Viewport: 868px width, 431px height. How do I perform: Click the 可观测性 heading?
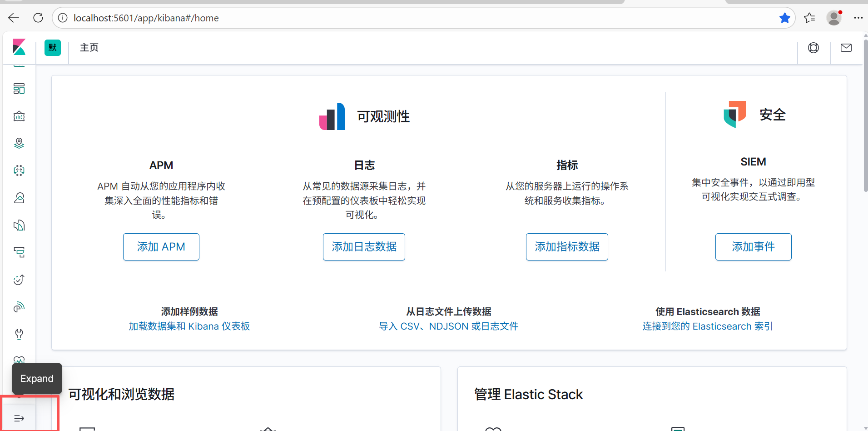[383, 117]
